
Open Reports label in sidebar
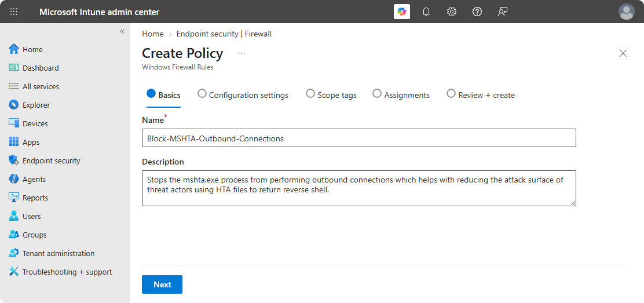[35, 198]
